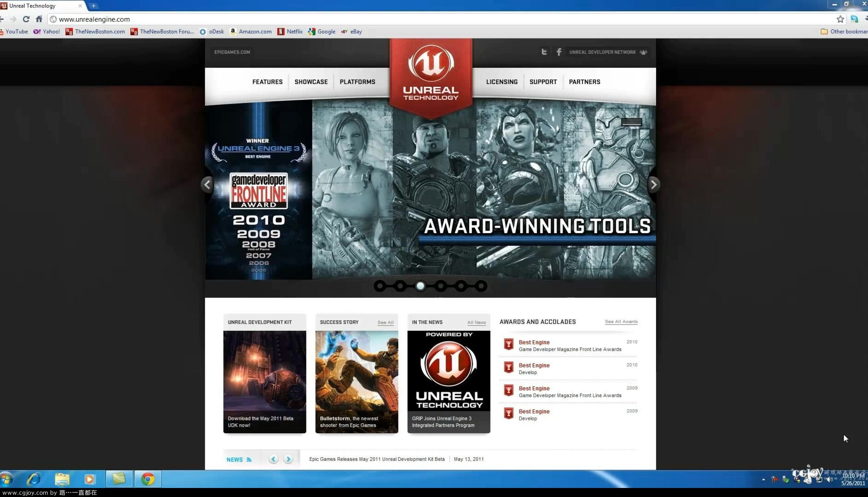The image size is (868, 497).
Task: Open the YouTube bookmark
Action: [14, 32]
